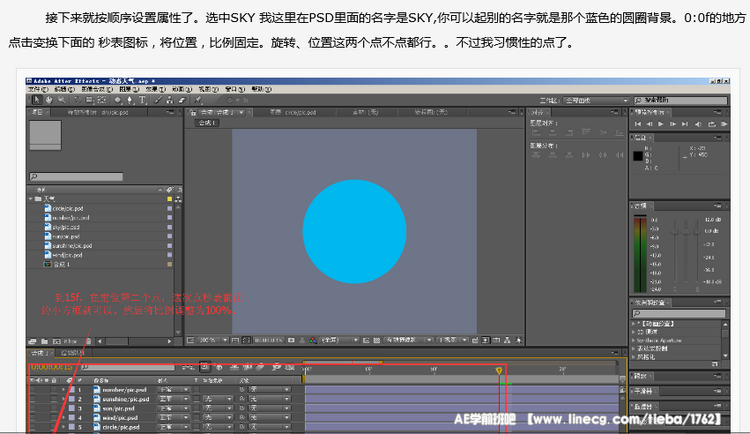Click the effects and presets search field

(679, 313)
